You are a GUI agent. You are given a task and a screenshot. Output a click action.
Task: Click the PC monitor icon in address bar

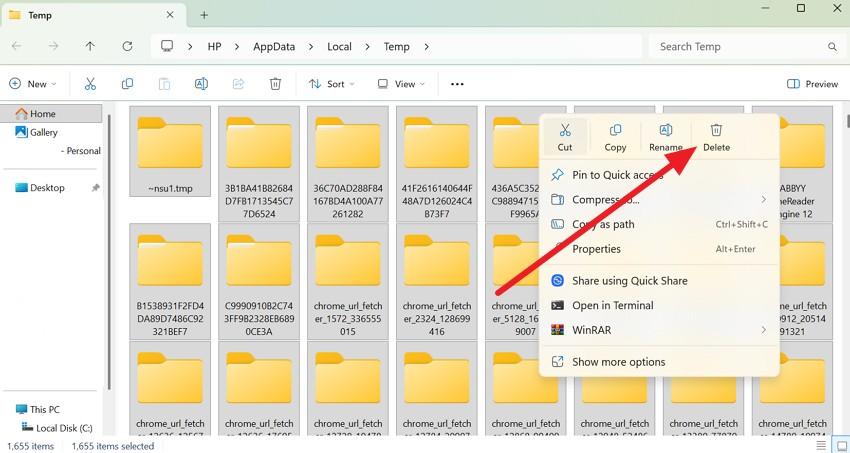tap(167, 46)
